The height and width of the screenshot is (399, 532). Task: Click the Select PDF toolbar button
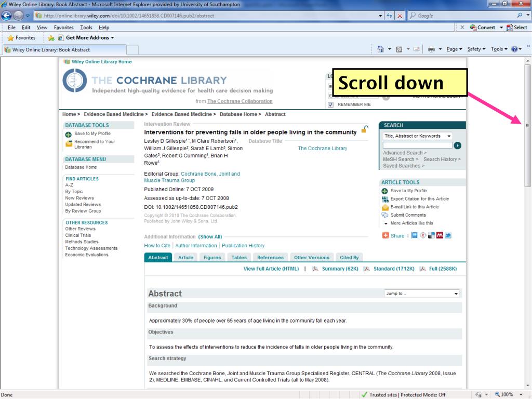[517, 28]
